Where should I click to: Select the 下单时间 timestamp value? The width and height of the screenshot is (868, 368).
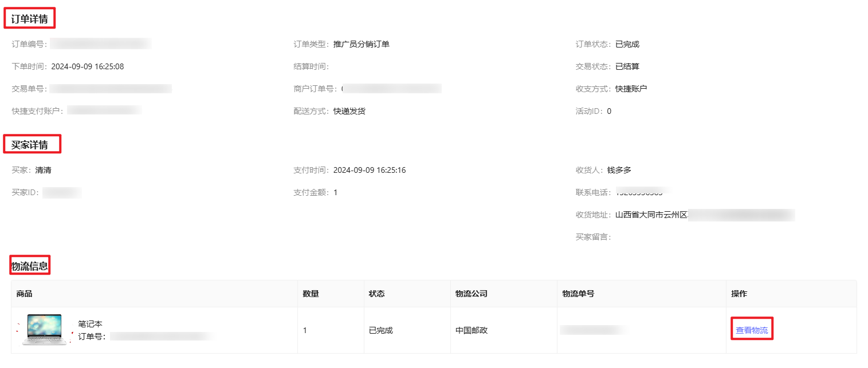[88, 66]
